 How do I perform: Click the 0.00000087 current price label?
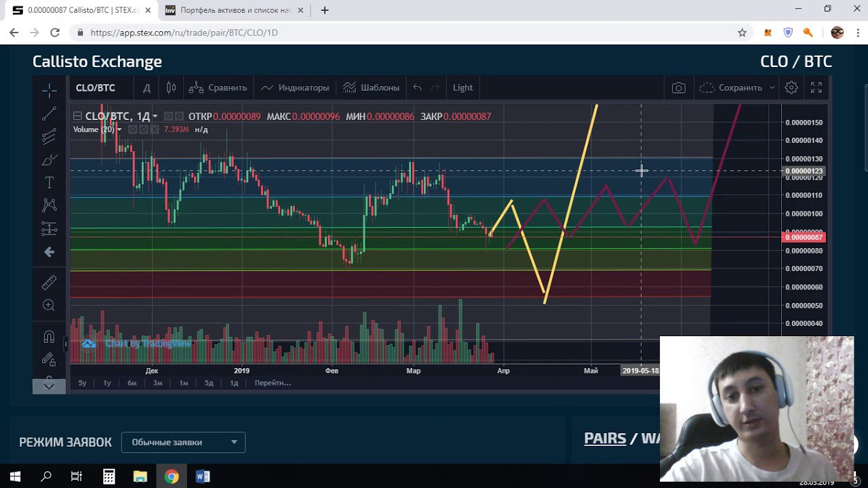pyautogui.click(x=804, y=237)
